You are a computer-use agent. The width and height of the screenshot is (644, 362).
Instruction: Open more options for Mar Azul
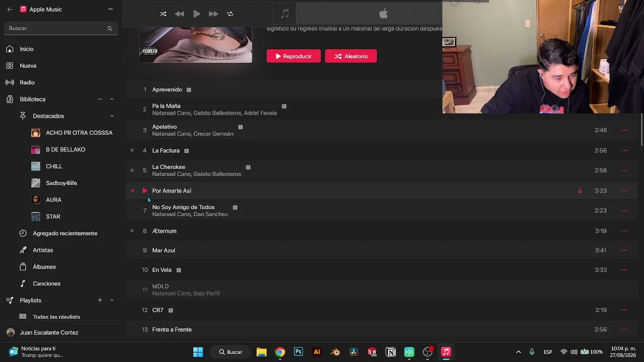[x=624, y=250]
